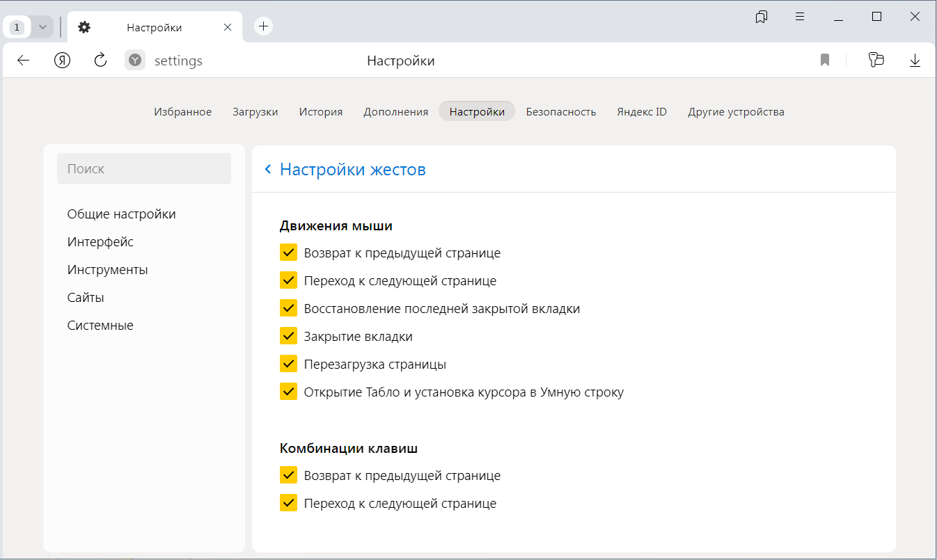Toggle Перезагрузка страницы checkbox

288,364
